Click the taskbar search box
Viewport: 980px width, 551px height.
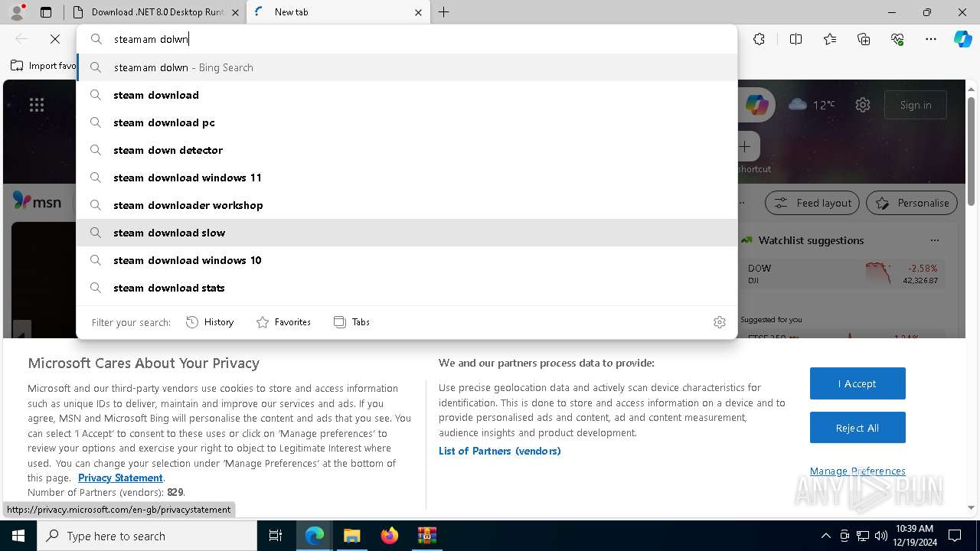[147, 536]
